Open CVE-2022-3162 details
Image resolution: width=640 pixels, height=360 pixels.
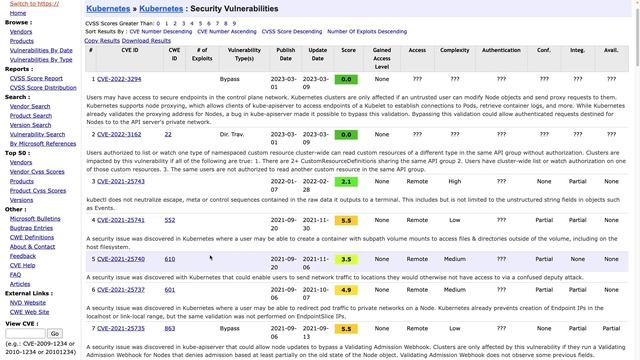pyautogui.click(x=119, y=134)
